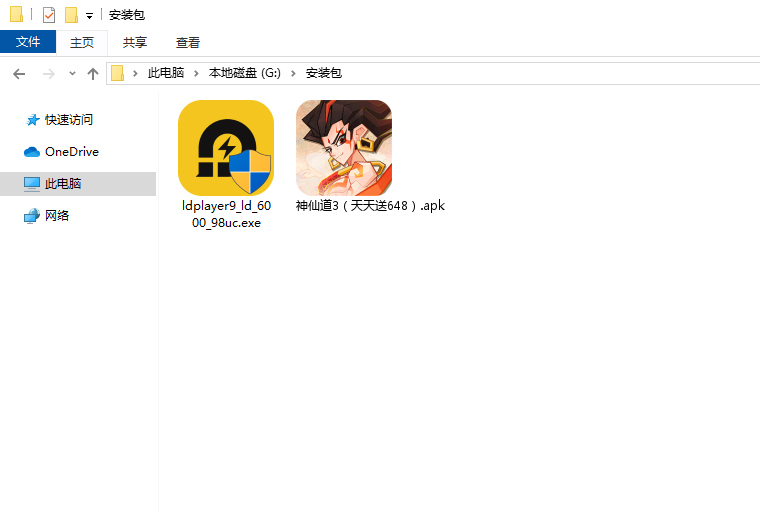Viewport: 760px width, 512px height.
Task: Click the Forward navigation arrow
Action: 48,74
